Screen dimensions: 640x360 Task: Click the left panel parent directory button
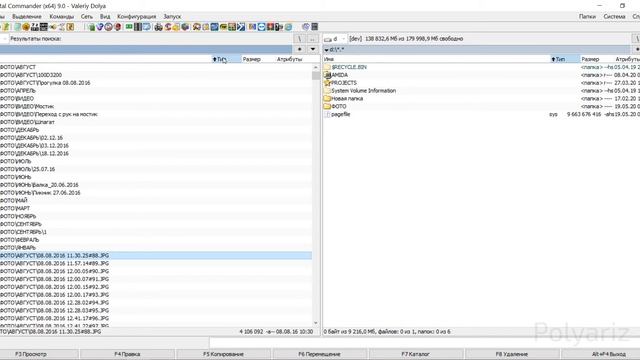(312, 39)
